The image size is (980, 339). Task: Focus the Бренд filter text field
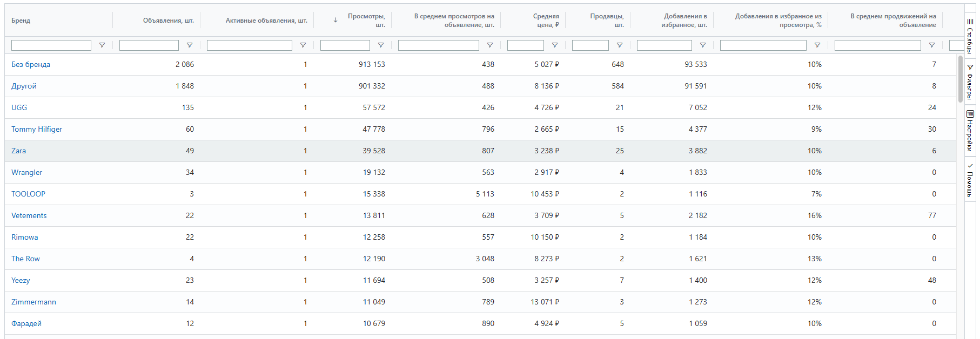(51, 45)
